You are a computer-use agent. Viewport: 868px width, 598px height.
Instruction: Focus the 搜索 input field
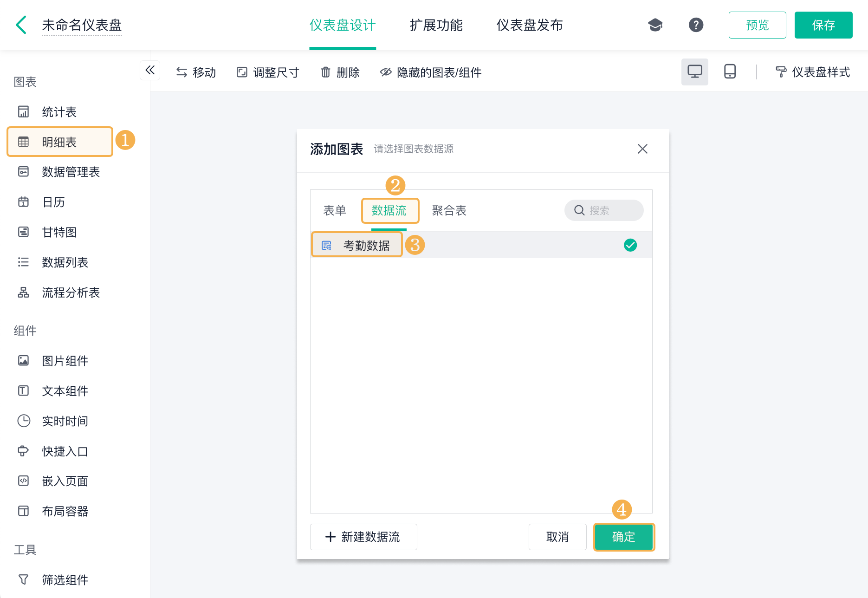tap(604, 210)
